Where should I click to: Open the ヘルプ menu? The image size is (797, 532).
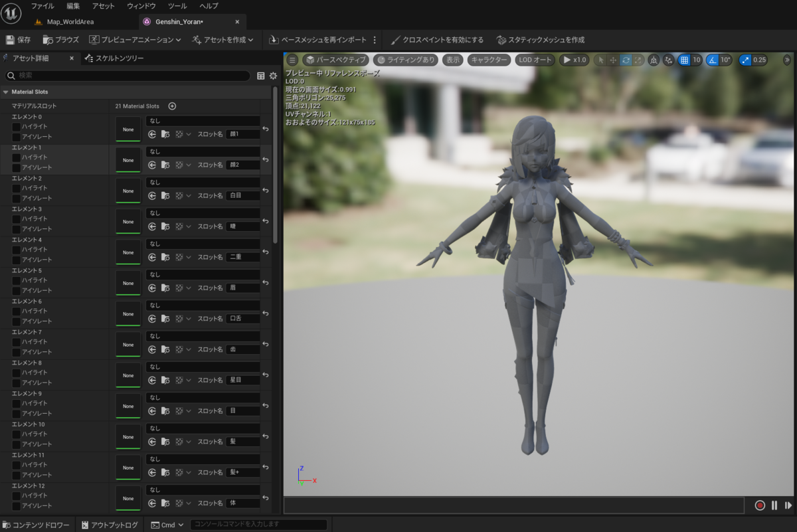point(209,6)
